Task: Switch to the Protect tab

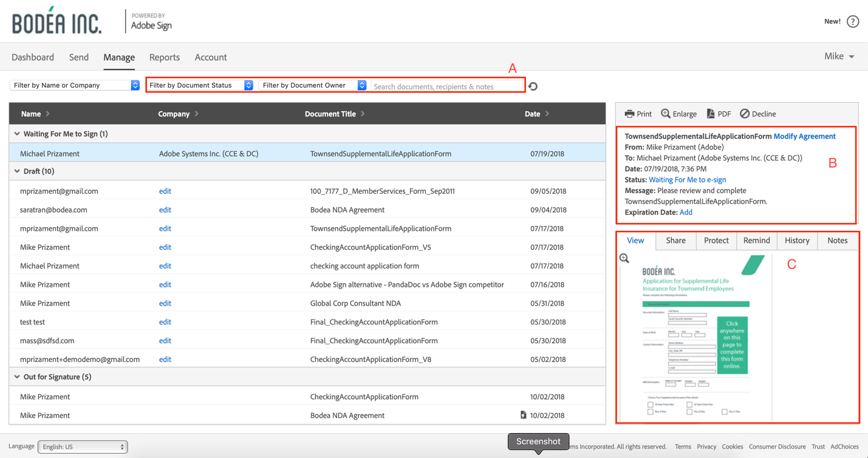Action: (716, 241)
